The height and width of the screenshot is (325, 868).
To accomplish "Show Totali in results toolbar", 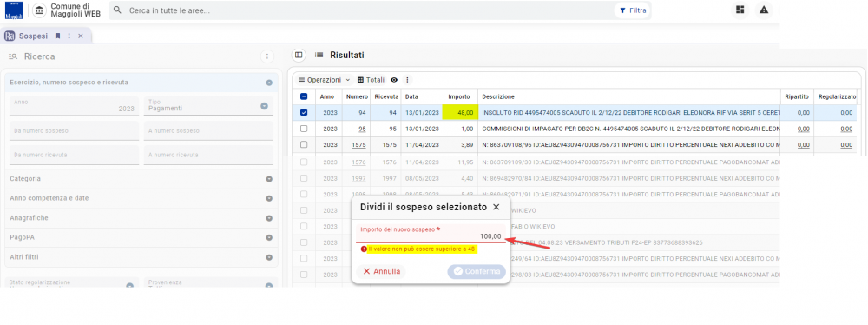I will pos(371,80).
